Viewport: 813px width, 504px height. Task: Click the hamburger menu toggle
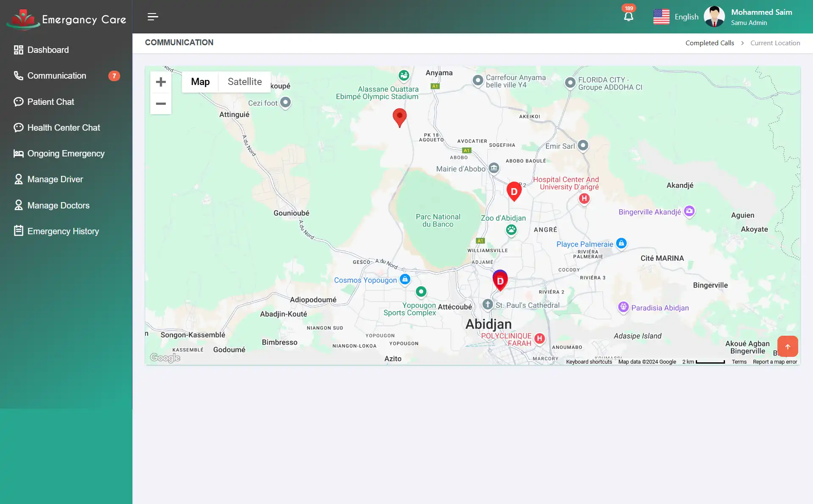pos(152,16)
